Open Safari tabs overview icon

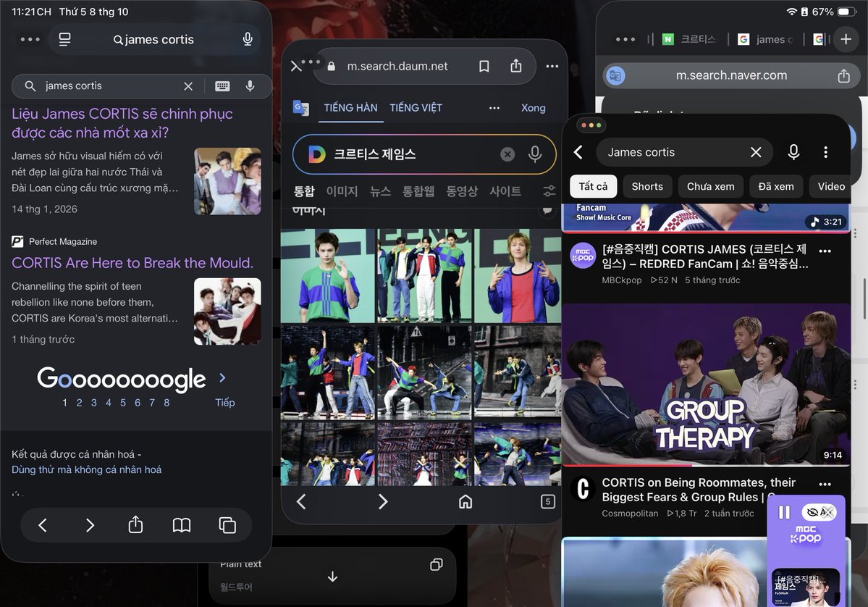click(227, 525)
